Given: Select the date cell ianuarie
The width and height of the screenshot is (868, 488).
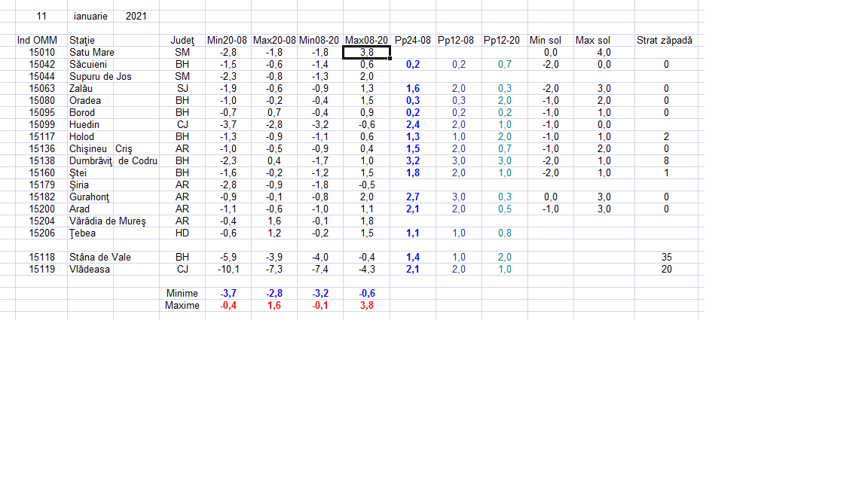Looking at the screenshot, I should (90, 16).
